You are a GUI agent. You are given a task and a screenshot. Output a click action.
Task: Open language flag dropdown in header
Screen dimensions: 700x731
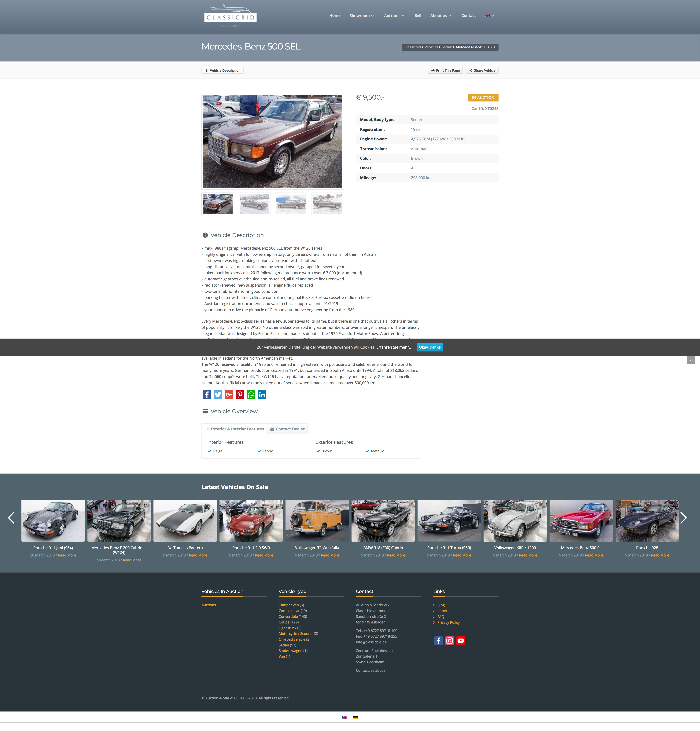489,16
